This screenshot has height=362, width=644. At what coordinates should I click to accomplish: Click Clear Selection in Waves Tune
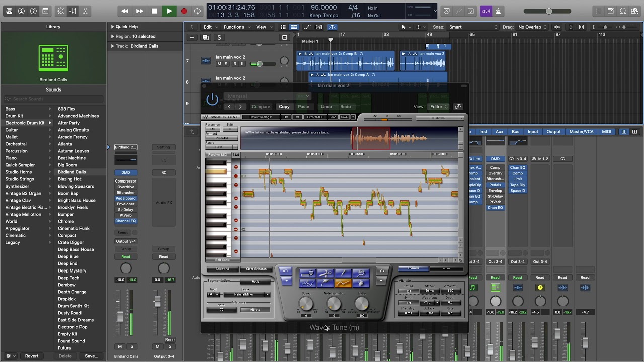(256, 269)
